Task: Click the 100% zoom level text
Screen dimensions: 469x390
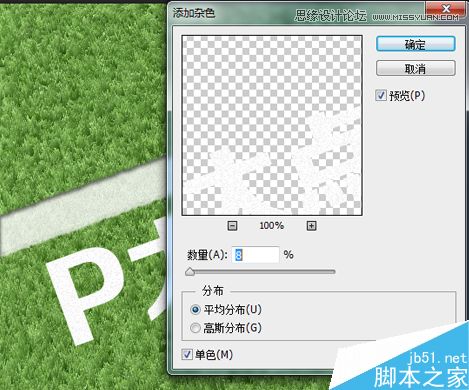Action: pos(272,226)
